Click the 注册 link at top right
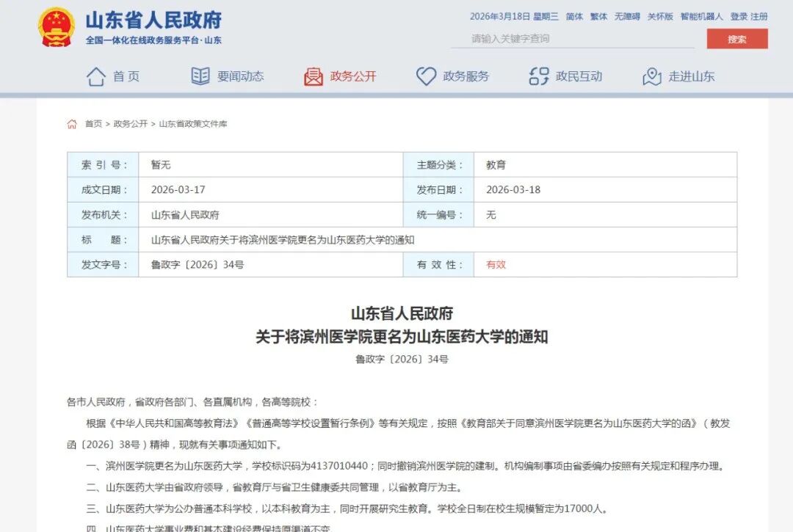This screenshot has height=532, width=793. point(759,16)
